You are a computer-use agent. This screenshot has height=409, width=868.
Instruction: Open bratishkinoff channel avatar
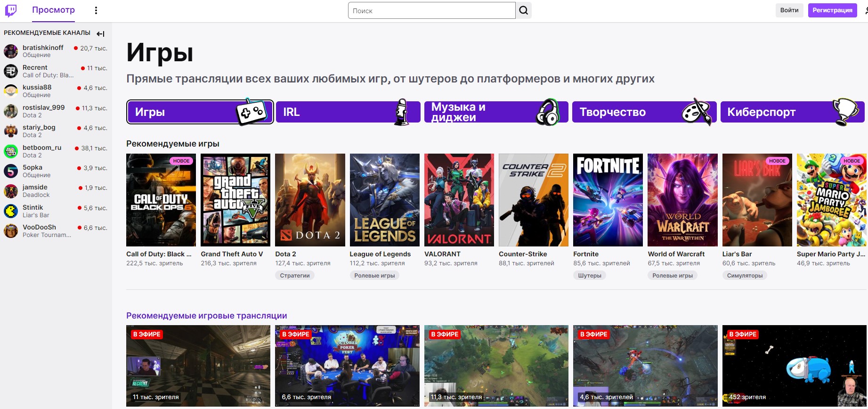11,51
